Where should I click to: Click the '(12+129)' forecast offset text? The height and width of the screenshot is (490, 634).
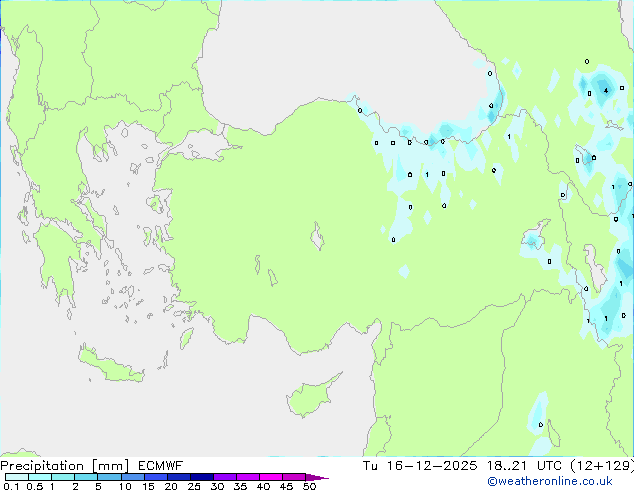click(602, 466)
